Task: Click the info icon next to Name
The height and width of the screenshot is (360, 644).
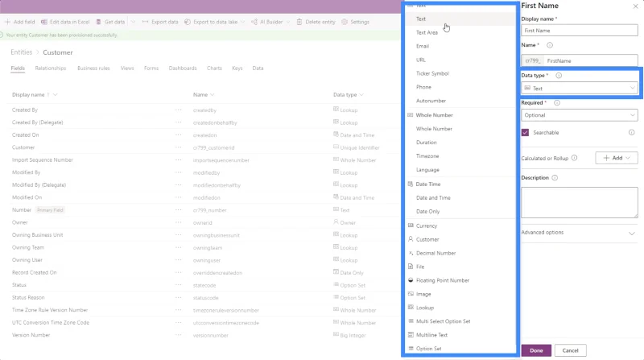Action: (x=550, y=45)
